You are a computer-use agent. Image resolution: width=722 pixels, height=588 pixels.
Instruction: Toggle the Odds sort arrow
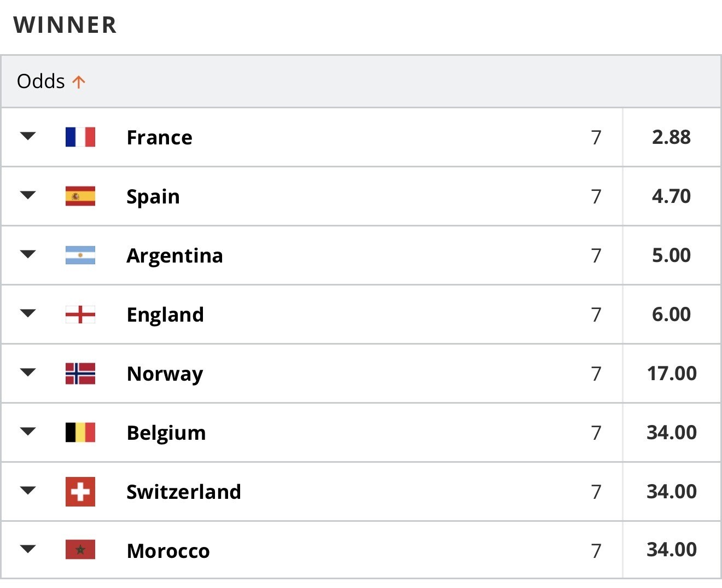click(79, 82)
